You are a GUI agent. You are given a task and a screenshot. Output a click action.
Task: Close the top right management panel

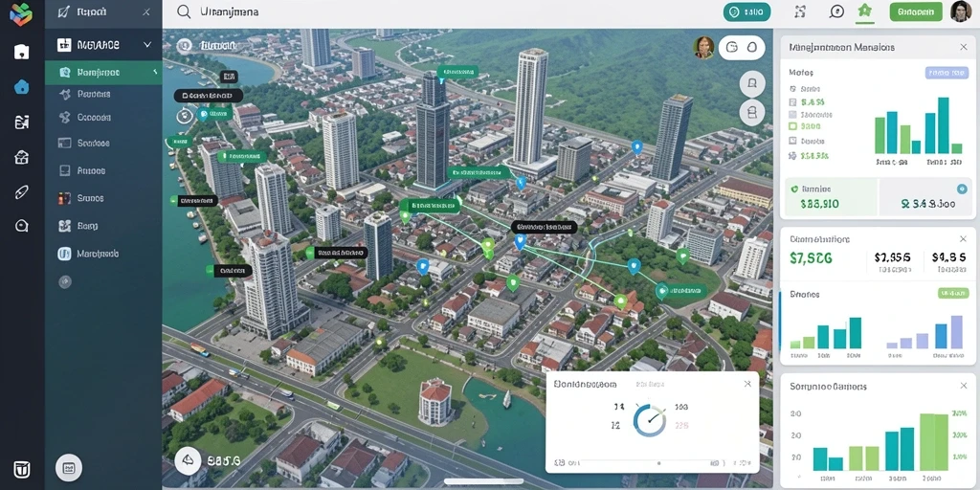963,47
